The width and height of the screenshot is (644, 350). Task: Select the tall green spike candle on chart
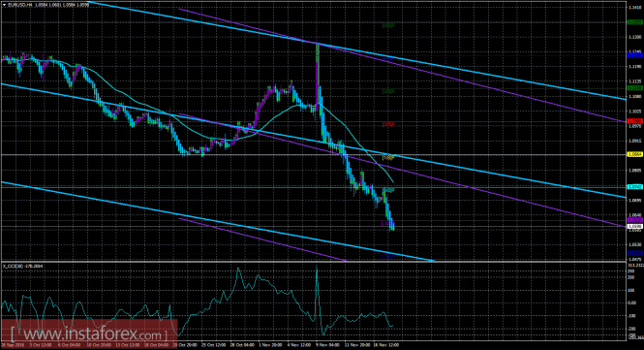pyautogui.click(x=318, y=74)
